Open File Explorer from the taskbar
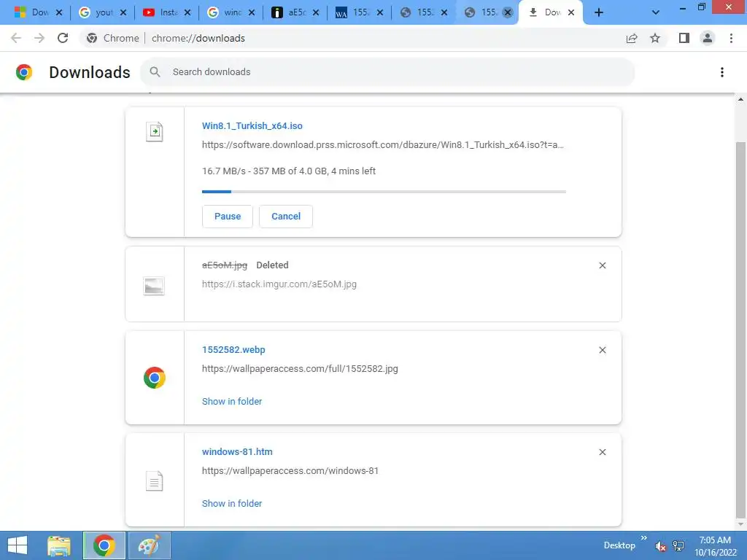 59,545
